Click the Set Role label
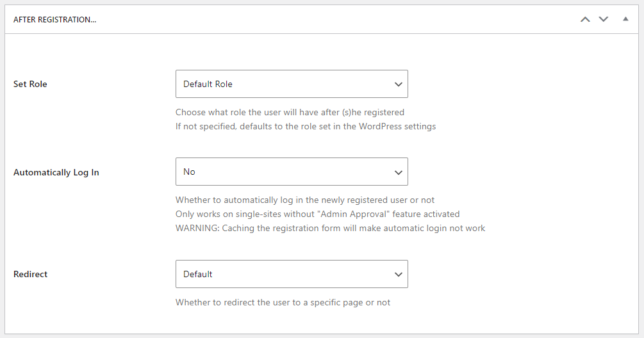Screen dimensions: 644x338 (x=30, y=84)
